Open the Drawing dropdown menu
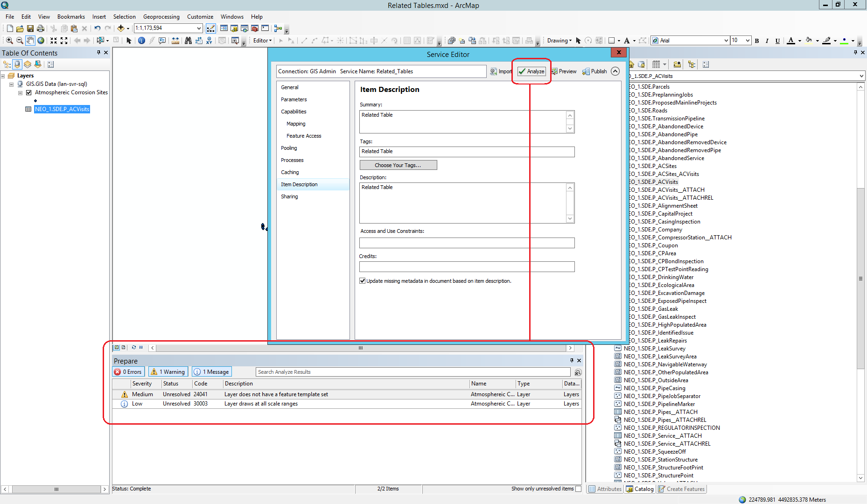 559,41
